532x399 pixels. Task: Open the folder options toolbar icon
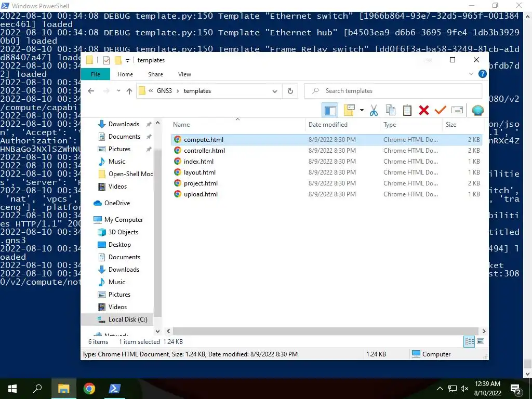pyautogui.click(x=349, y=110)
